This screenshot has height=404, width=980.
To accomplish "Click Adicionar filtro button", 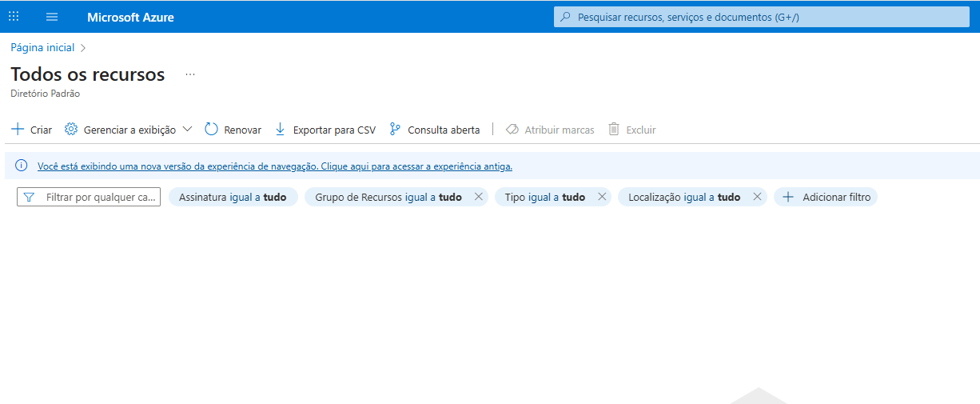I will coord(826,197).
